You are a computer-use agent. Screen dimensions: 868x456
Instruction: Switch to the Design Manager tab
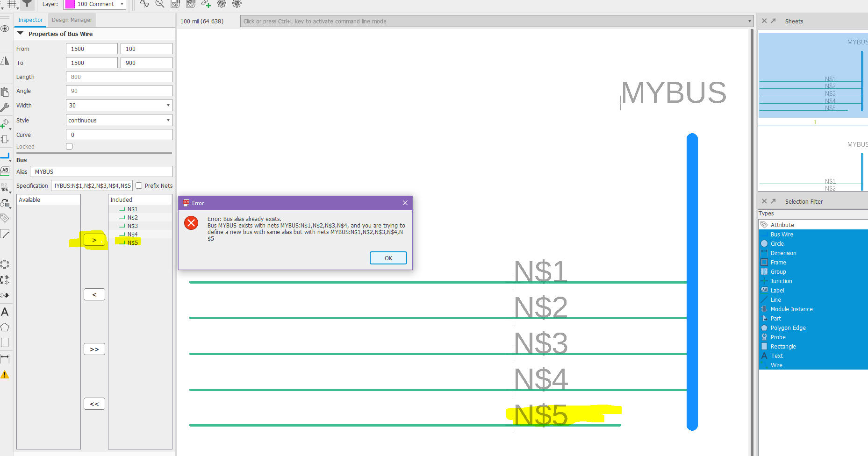point(72,20)
